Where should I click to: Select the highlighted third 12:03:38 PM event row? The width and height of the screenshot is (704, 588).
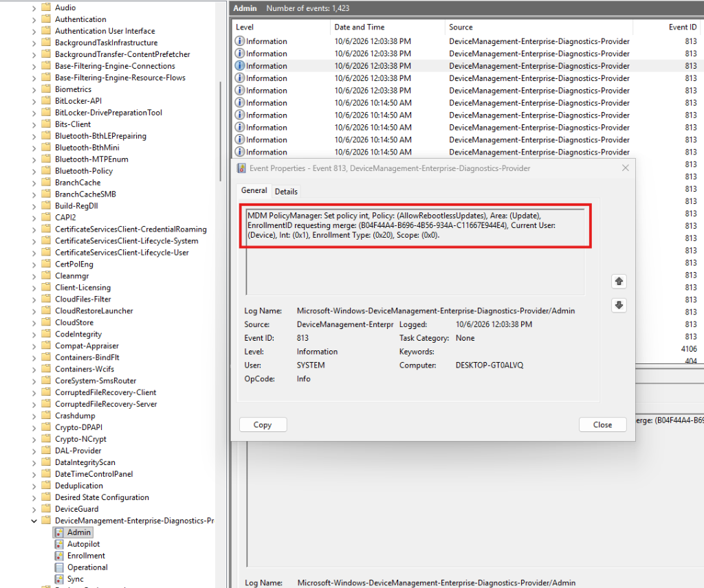tap(467, 66)
